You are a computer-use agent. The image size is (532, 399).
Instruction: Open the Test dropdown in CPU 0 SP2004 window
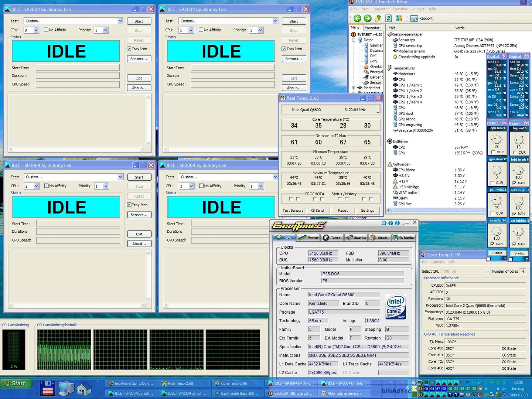120,21
